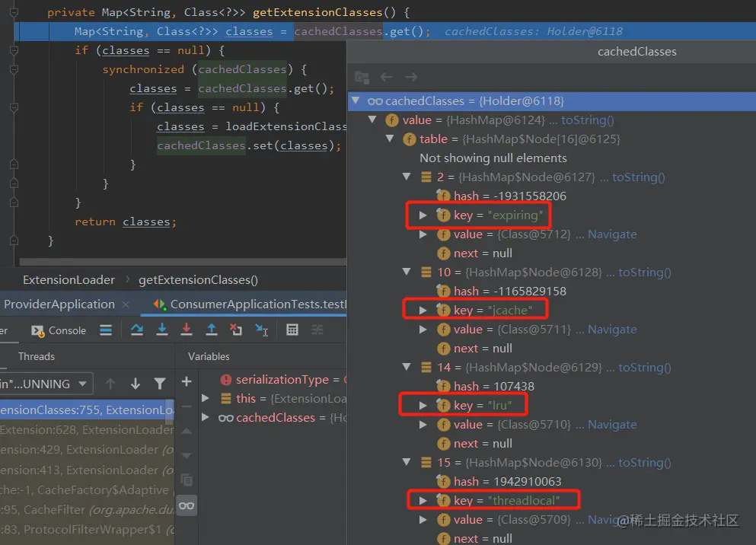This screenshot has height=545, width=756.
Task: Click getExtensionClasses() in the breadcrumb bar
Action: click(198, 280)
